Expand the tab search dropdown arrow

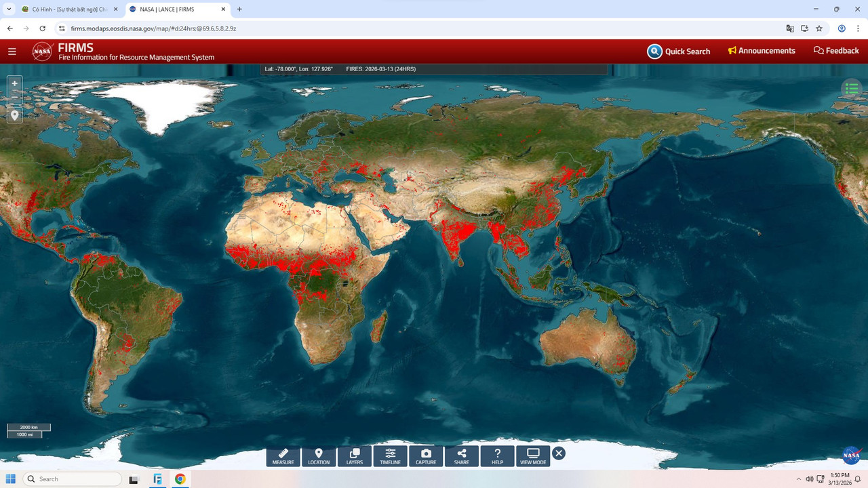coord(7,9)
